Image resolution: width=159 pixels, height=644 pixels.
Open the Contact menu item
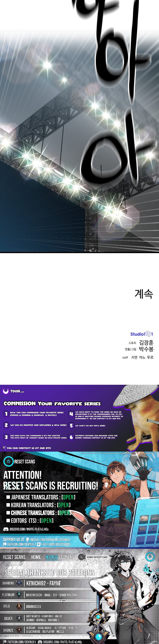[x=68, y=557]
